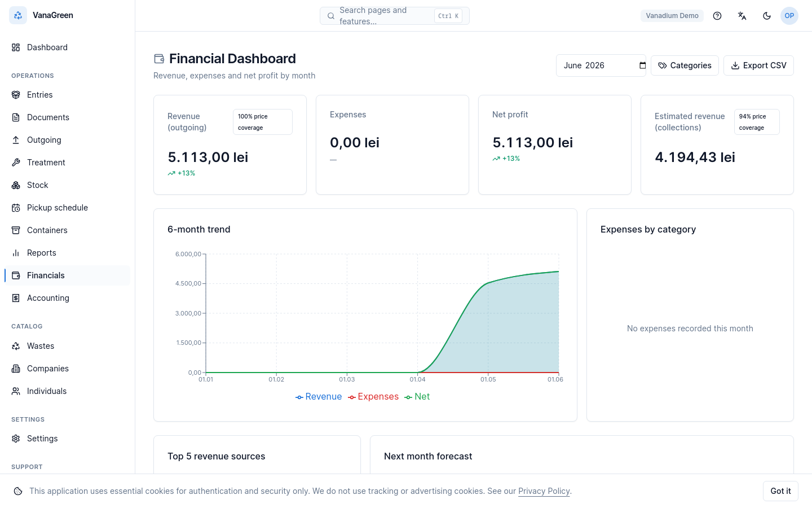
Task: Click the Revenue card trend arrow icon
Action: (171, 173)
